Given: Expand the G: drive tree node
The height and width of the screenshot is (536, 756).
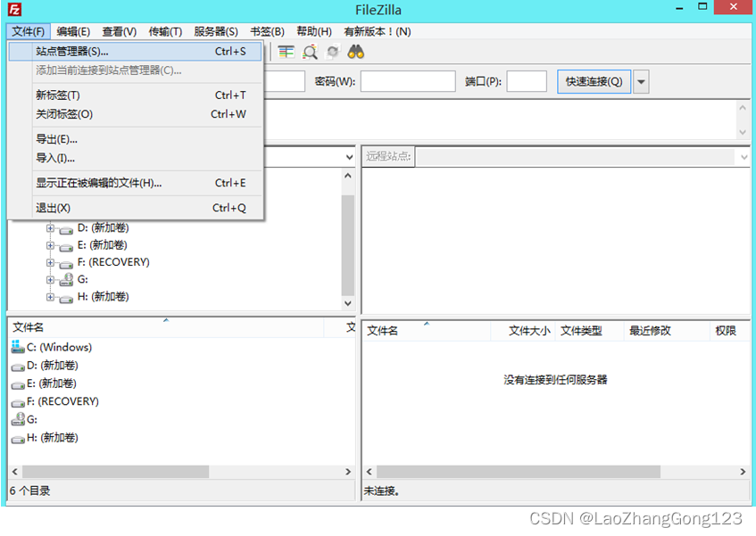Looking at the screenshot, I should tap(50, 280).
